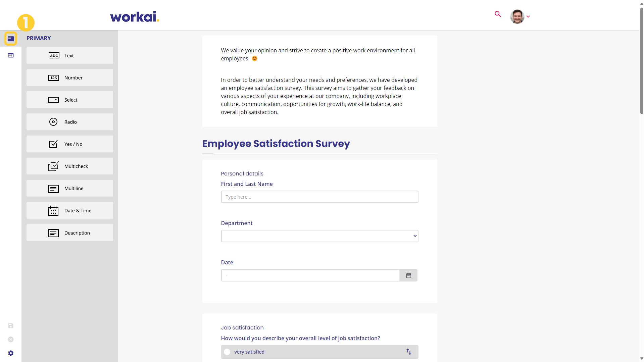This screenshot has width=644, height=362.
Task: Click the cancel circle icon in sidebar
Action: (11, 340)
